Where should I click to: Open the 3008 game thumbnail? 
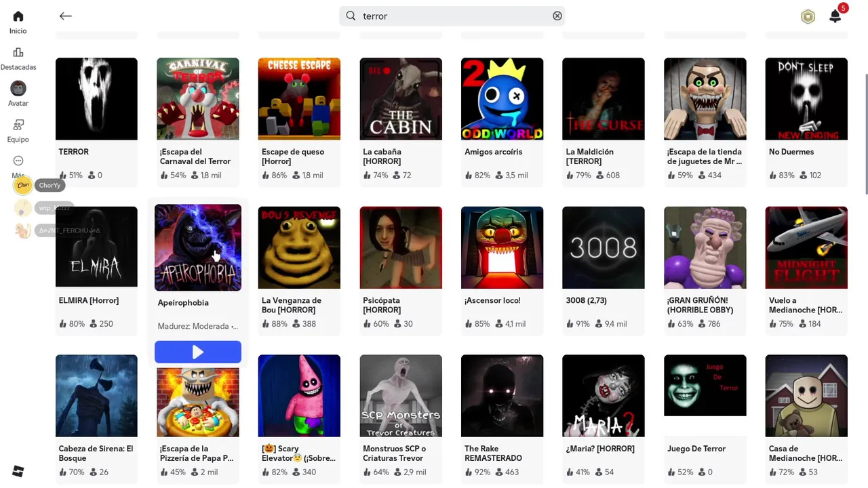click(604, 247)
